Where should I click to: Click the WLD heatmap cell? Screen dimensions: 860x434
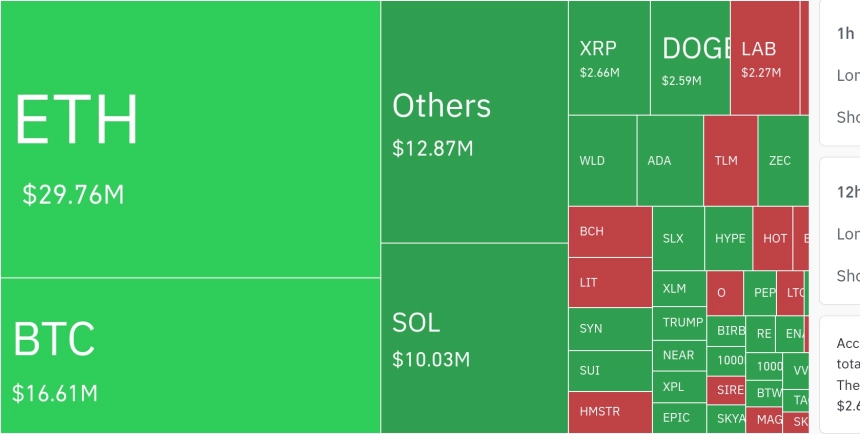(x=603, y=160)
